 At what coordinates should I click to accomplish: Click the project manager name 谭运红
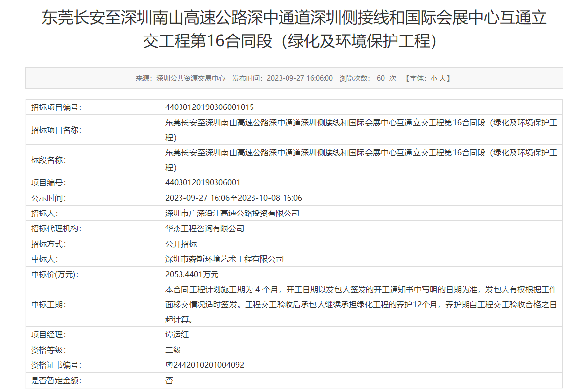177,334
